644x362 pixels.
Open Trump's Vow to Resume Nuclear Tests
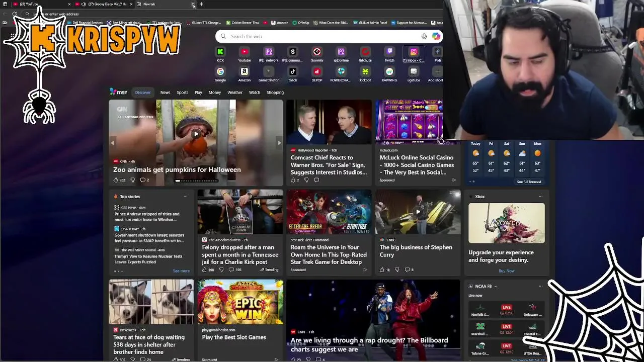[148, 259]
